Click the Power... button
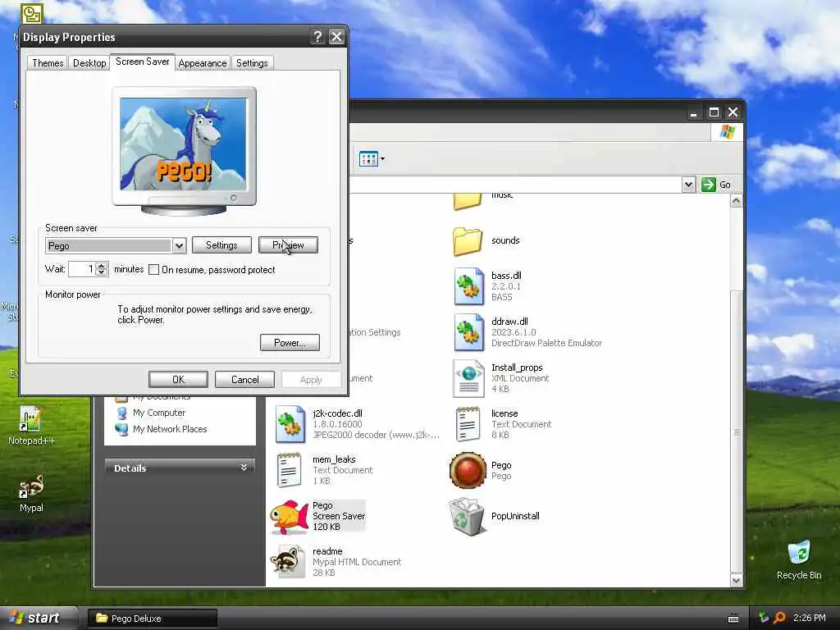 click(290, 342)
